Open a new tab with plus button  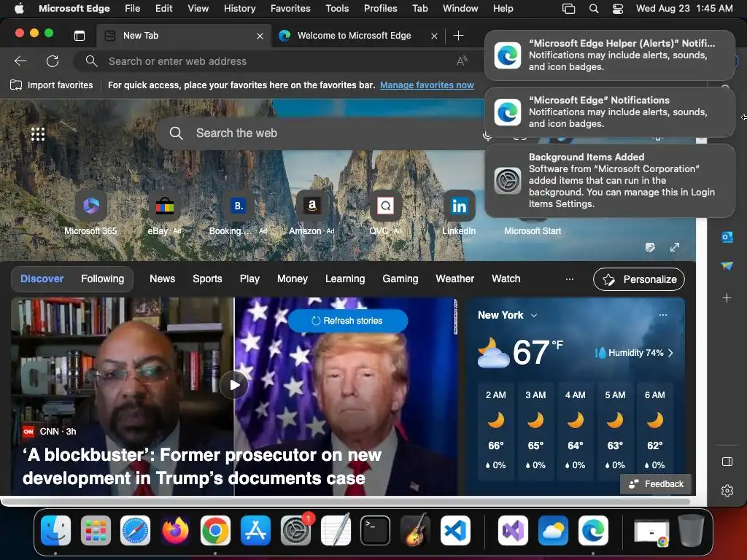click(x=458, y=36)
